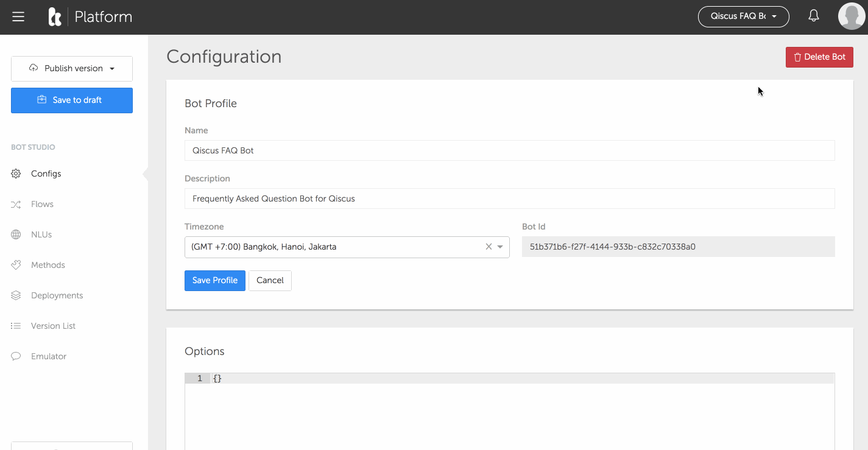The height and width of the screenshot is (450, 868).
Task: Click the Options section title
Action: coord(205,351)
